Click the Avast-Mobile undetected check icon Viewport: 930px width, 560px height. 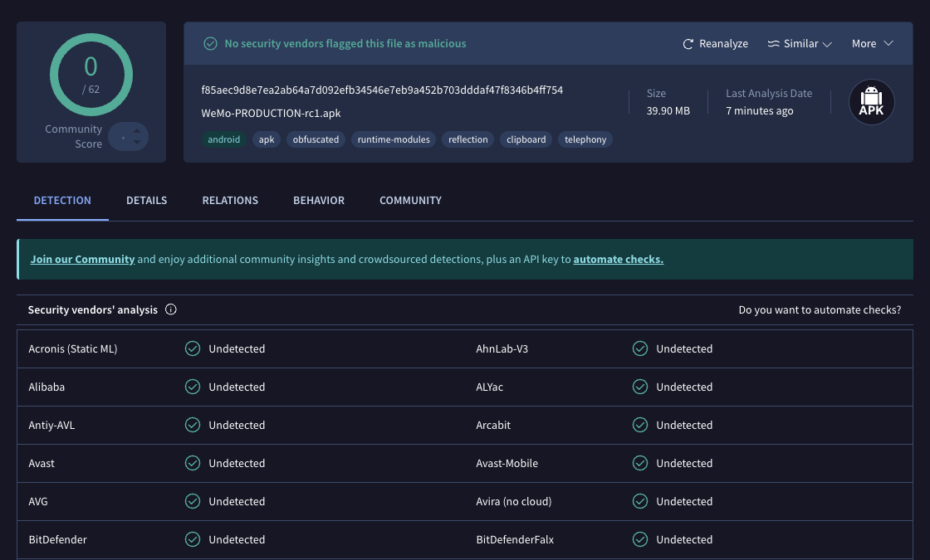(640, 463)
